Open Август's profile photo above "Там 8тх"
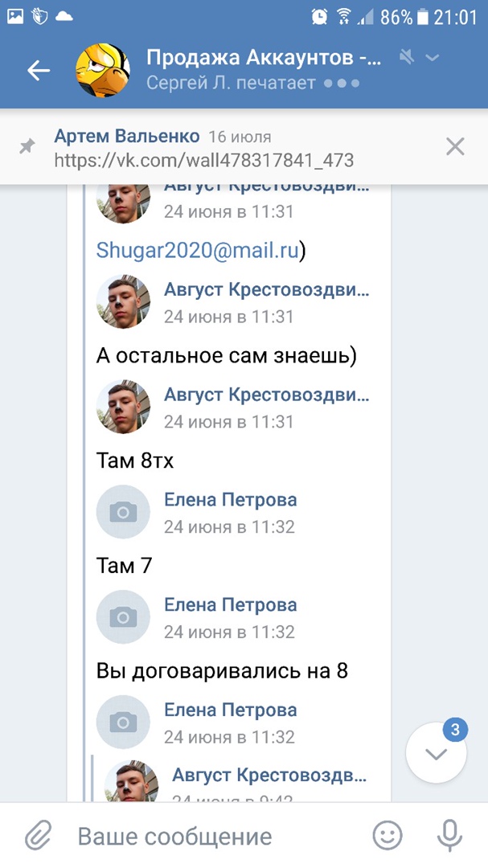Screen dimensions: 488x868 point(123,407)
